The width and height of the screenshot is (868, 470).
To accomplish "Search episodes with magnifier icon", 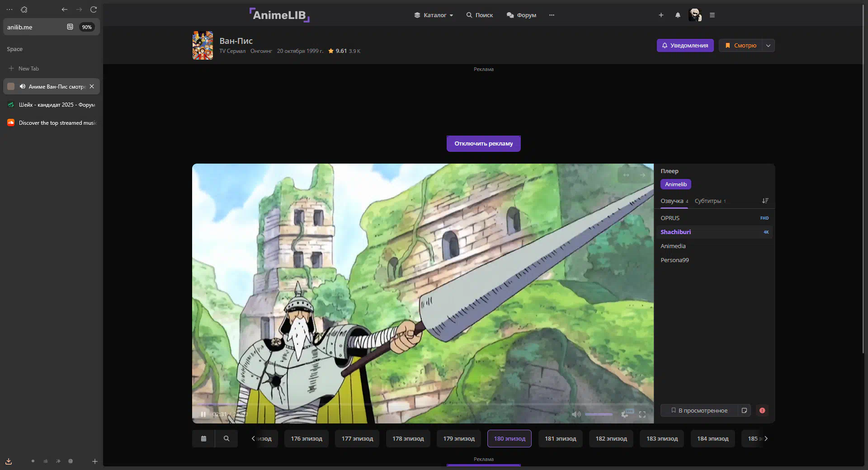I will (226, 438).
